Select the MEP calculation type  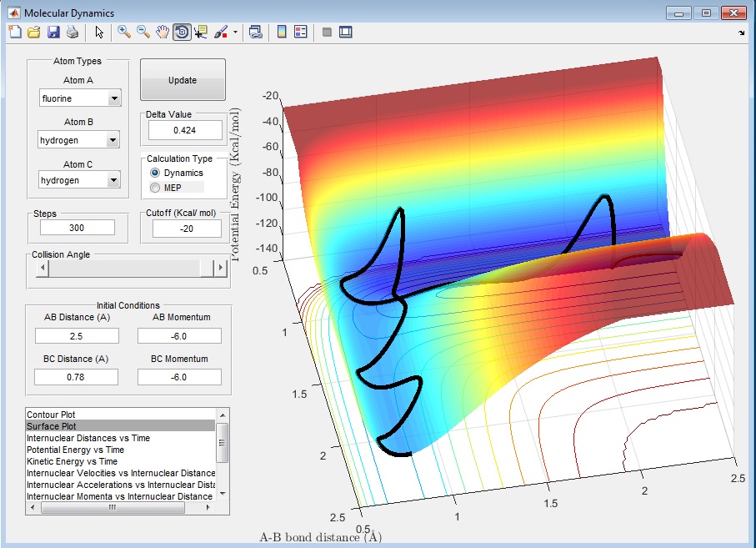(155, 188)
